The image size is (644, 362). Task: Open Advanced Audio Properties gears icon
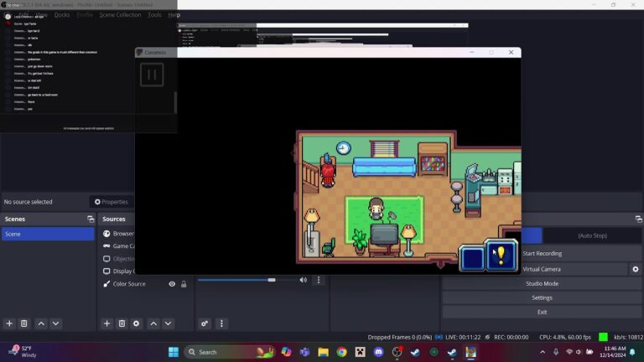point(205,323)
